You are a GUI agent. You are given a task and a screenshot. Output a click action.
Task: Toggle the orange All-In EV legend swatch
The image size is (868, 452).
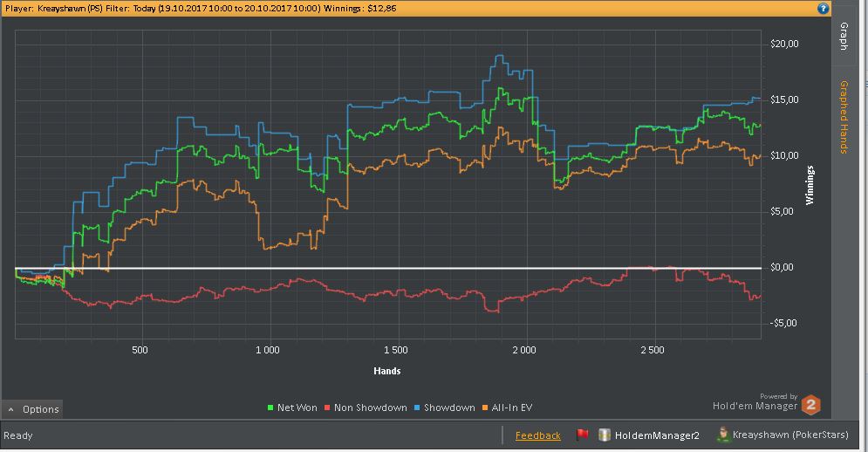tap(485, 407)
